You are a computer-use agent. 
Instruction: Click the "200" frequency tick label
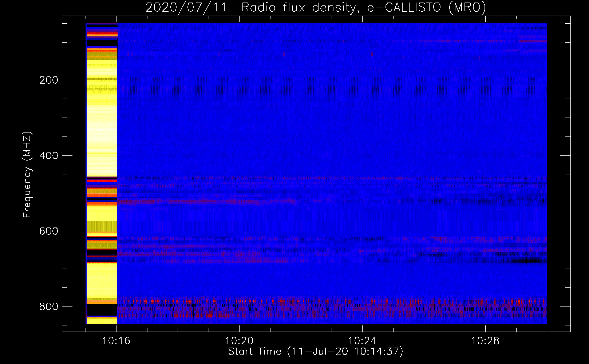[49, 80]
